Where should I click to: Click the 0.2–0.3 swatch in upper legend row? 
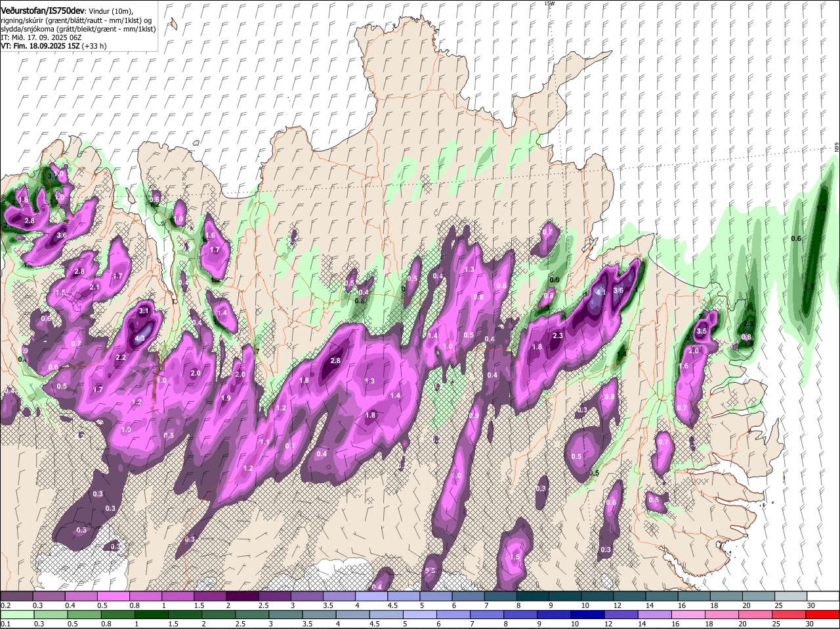pyautogui.click(x=16, y=596)
